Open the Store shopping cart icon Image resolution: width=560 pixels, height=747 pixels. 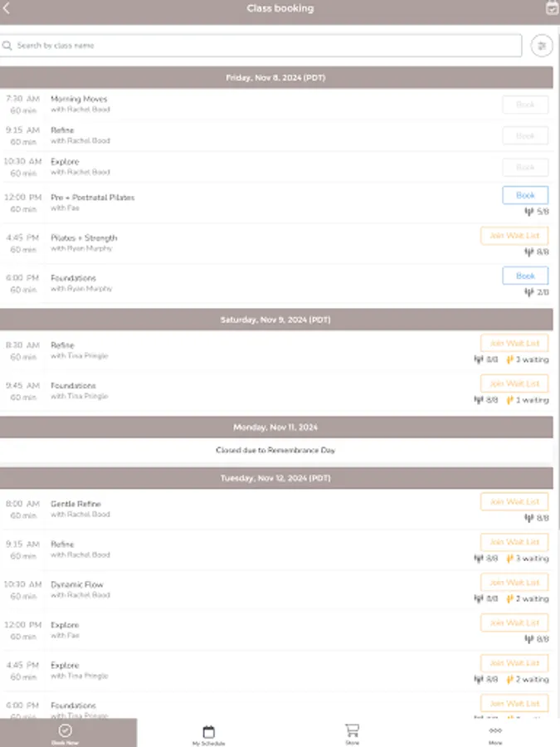[x=351, y=728]
